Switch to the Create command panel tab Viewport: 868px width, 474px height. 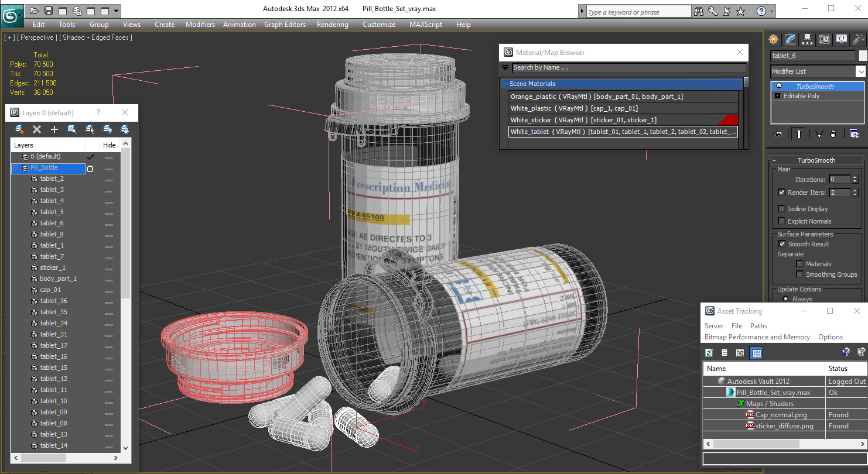tap(774, 39)
